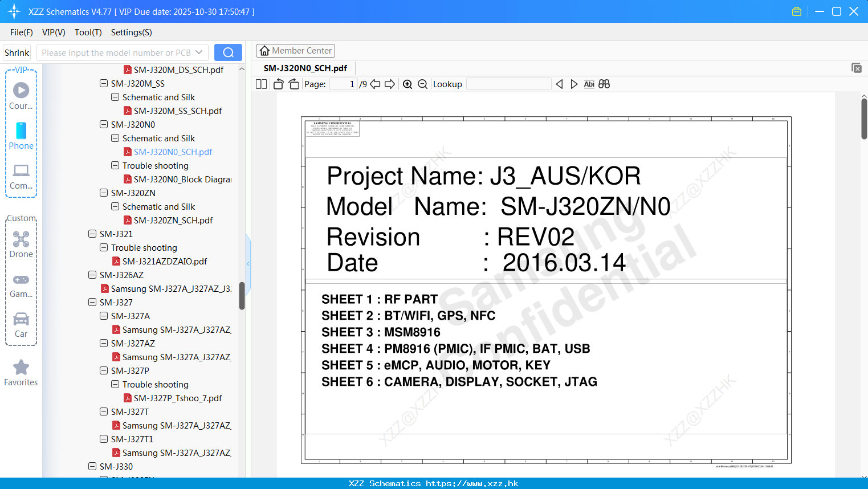Select Trouble shooting under SM-J321
The image size is (868, 489).
click(144, 247)
